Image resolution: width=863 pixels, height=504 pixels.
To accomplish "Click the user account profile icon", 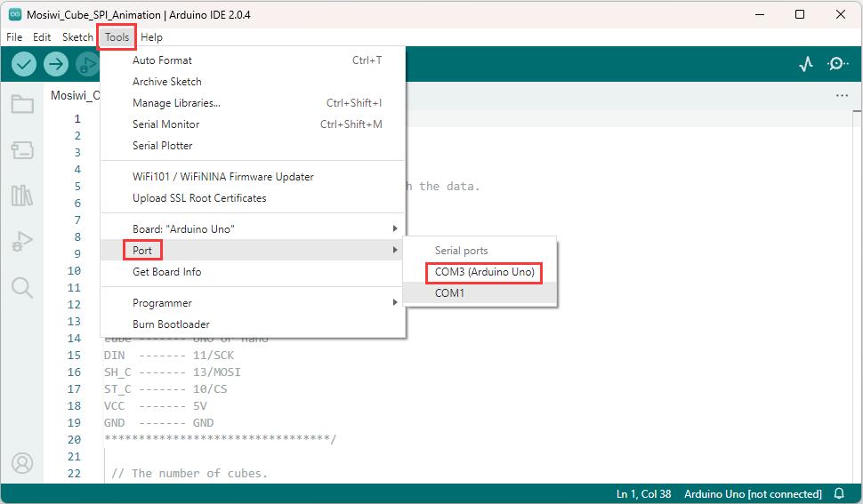I will (x=22, y=463).
